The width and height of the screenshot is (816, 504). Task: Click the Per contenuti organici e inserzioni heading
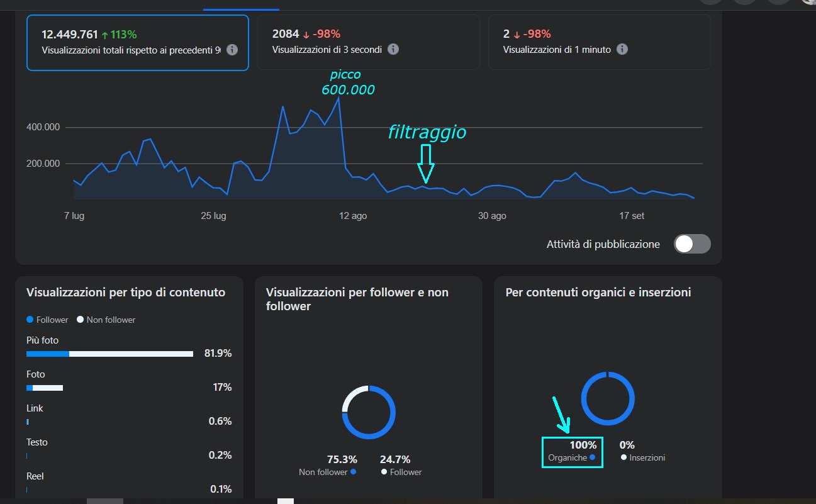598,293
